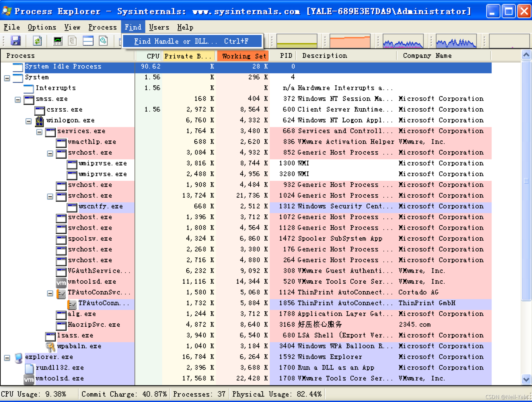Screen dimensions: 532x402
Task: Click the vertical scrollbar thumb
Action: tap(526, 181)
